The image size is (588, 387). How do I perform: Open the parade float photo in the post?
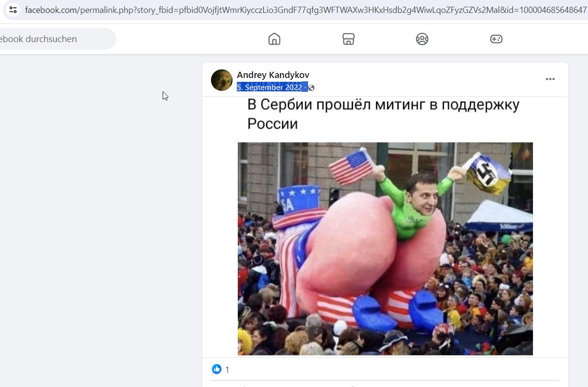385,249
